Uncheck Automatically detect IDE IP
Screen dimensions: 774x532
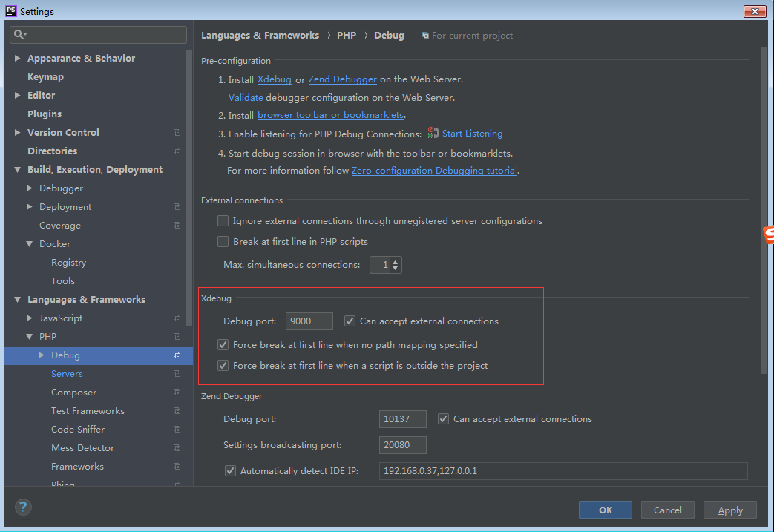230,471
